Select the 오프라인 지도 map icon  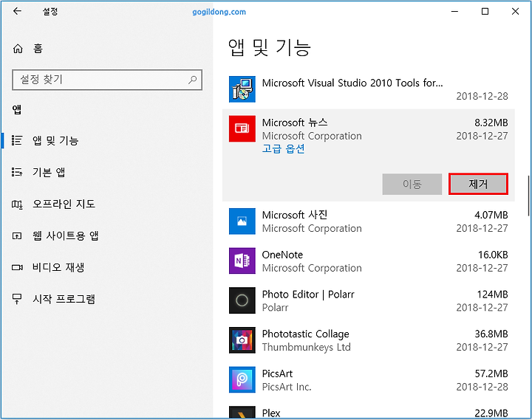coord(17,204)
